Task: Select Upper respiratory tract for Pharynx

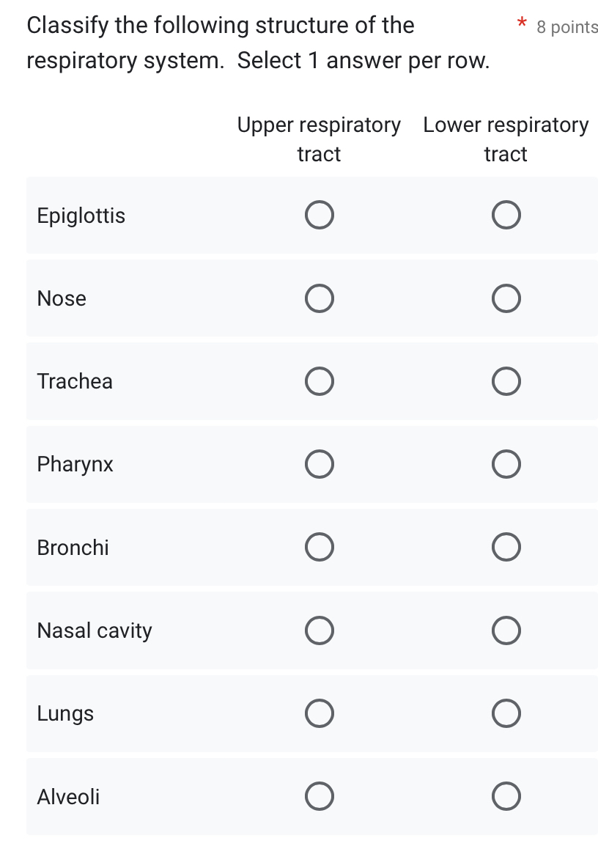Action: click(x=320, y=464)
